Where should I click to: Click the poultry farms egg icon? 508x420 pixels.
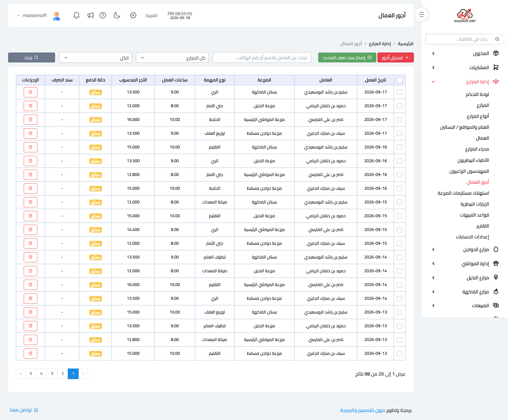coord(496,249)
